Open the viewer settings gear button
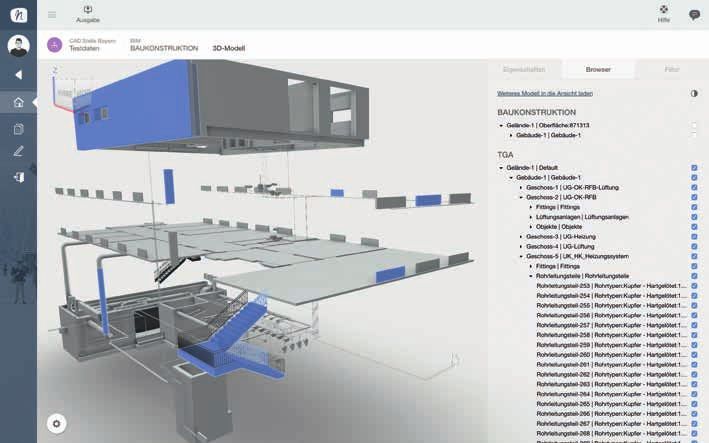 [x=57, y=424]
